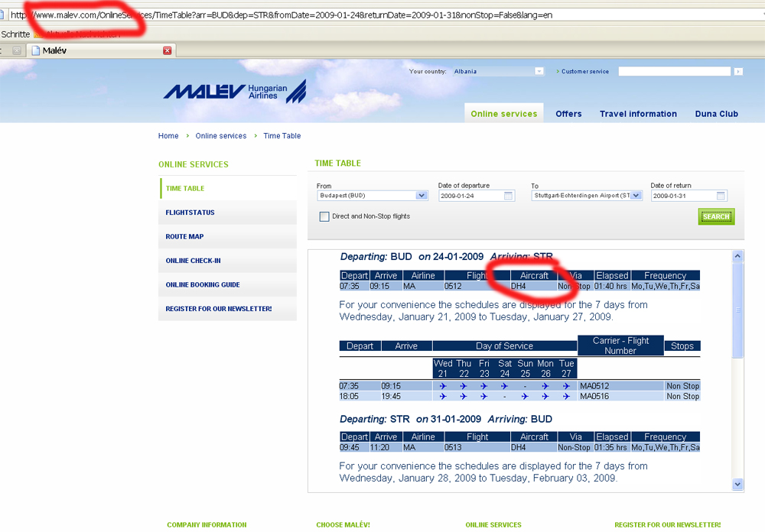Select REGISTER FOR OUR NEWSLETTER in sidebar
Viewport: 765px width, 532px height.
[228, 309]
